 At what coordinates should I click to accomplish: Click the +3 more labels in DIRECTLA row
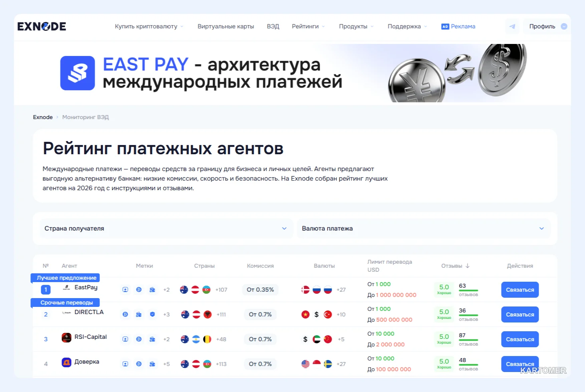pyautogui.click(x=167, y=314)
